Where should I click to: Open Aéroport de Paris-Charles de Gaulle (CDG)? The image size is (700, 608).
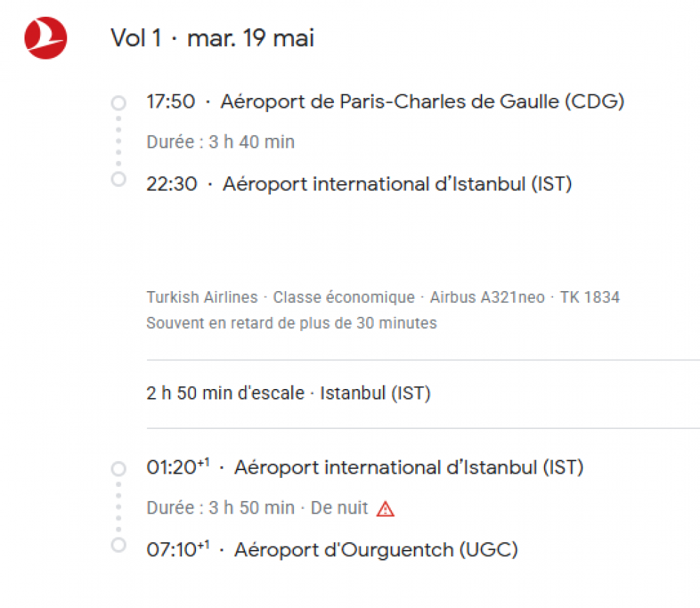(422, 102)
